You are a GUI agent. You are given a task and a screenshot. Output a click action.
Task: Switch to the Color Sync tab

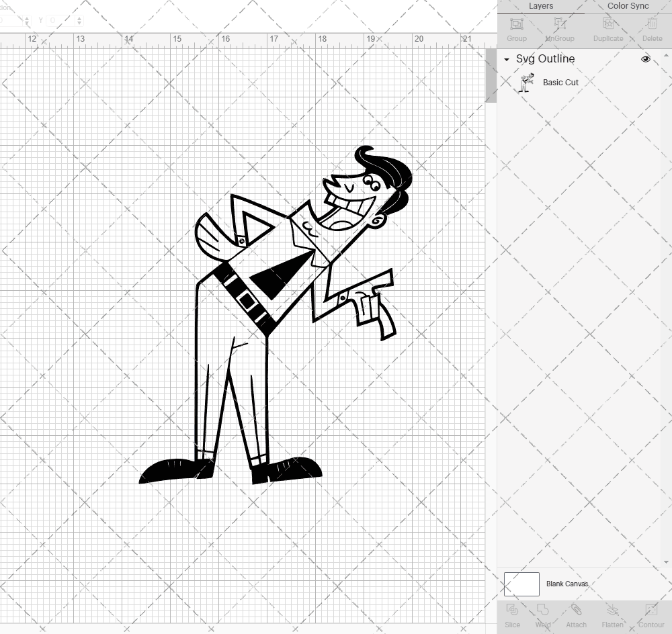point(628,6)
